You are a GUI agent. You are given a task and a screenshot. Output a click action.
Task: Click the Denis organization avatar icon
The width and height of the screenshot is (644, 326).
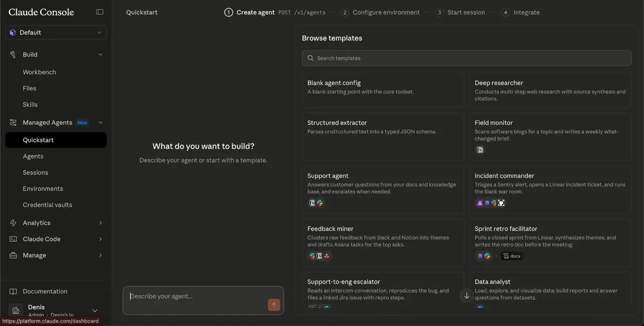(x=16, y=310)
